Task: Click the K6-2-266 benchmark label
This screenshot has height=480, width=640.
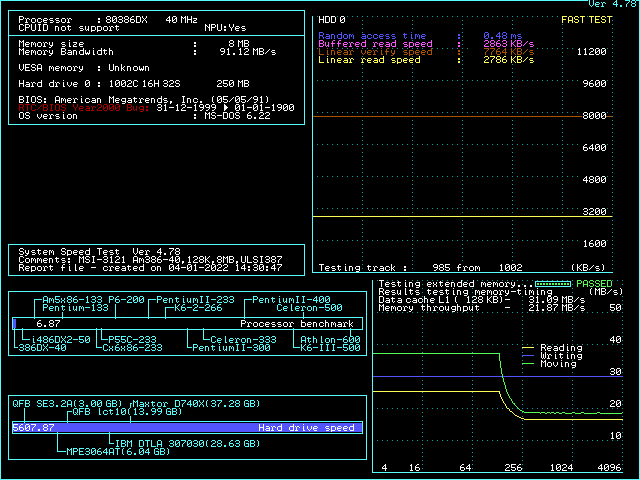Action: [198, 308]
